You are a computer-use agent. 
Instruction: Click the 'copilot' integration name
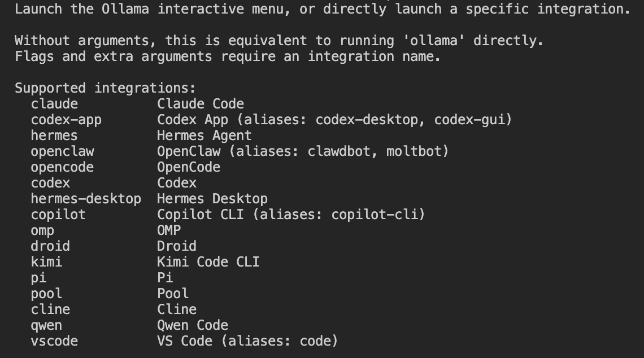58,215
